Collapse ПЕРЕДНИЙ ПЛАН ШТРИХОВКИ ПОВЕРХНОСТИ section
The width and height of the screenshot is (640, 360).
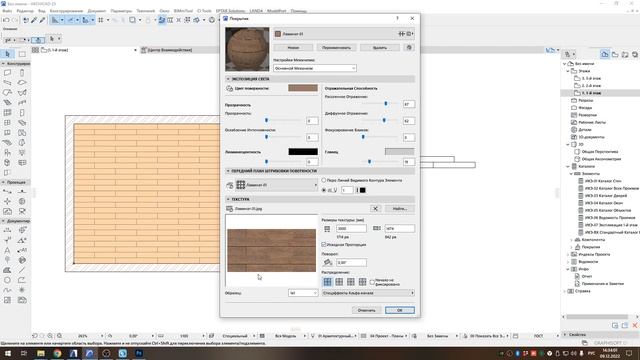point(228,171)
